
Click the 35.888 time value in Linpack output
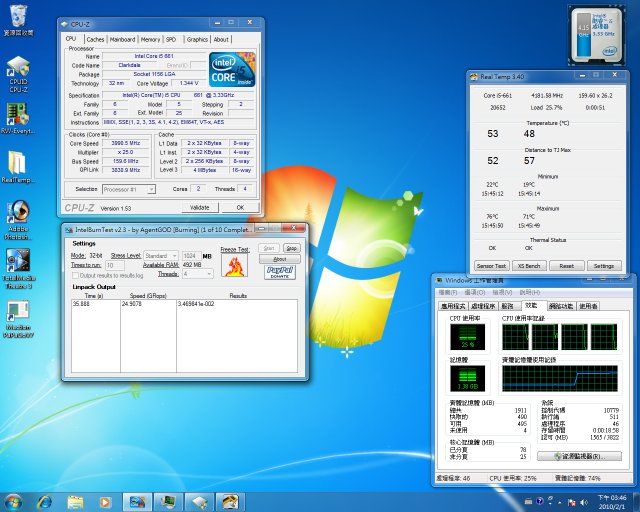click(x=81, y=304)
